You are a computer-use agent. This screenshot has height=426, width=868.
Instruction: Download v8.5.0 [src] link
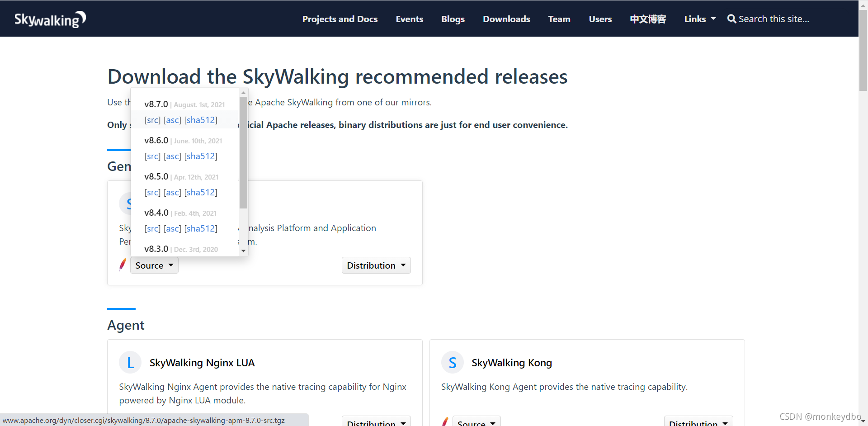pyautogui.click(x=152, y=192)
